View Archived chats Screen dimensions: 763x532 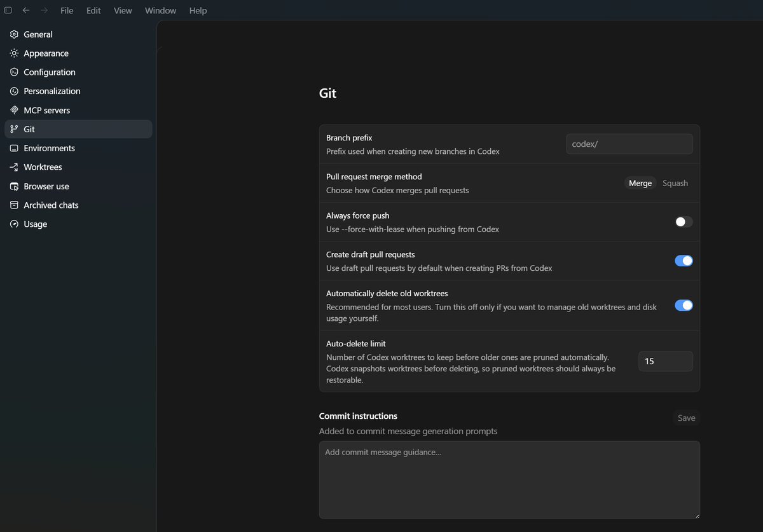(x=78, y=205)
